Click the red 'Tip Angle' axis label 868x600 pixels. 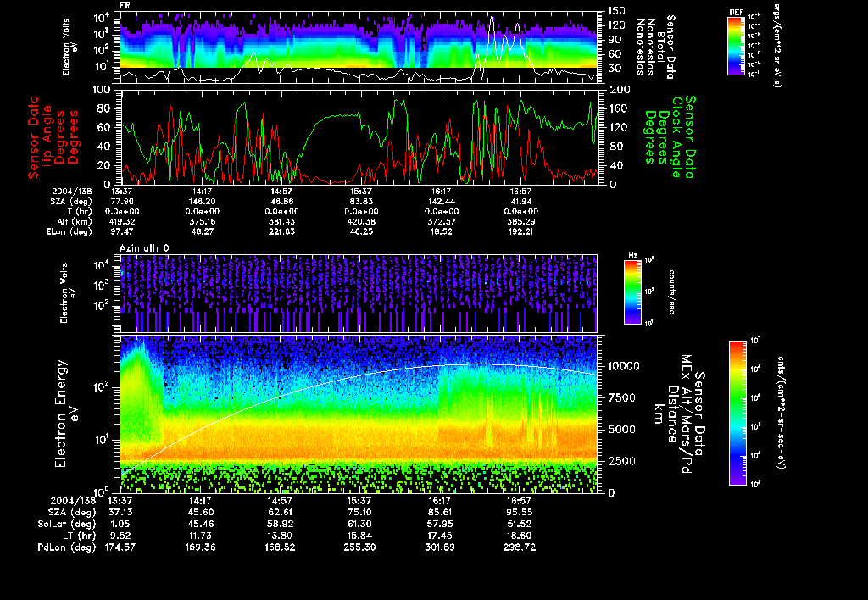[47, 137]
